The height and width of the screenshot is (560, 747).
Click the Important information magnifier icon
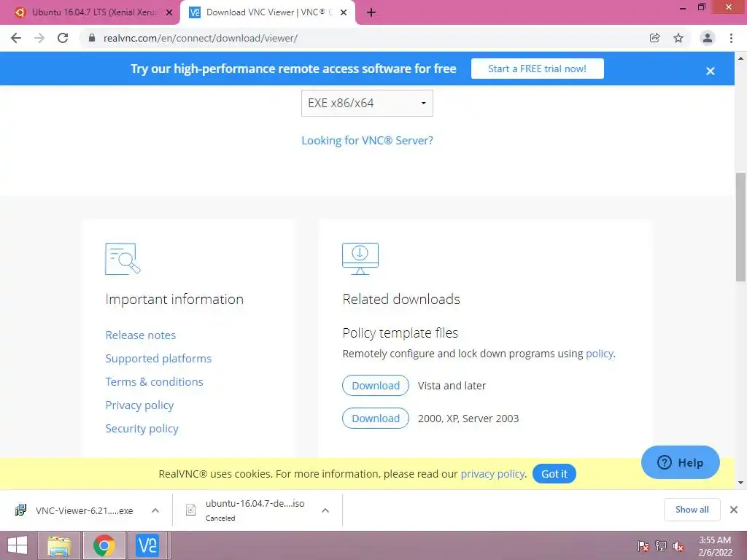pyautogui.click(x=123, y=259)
